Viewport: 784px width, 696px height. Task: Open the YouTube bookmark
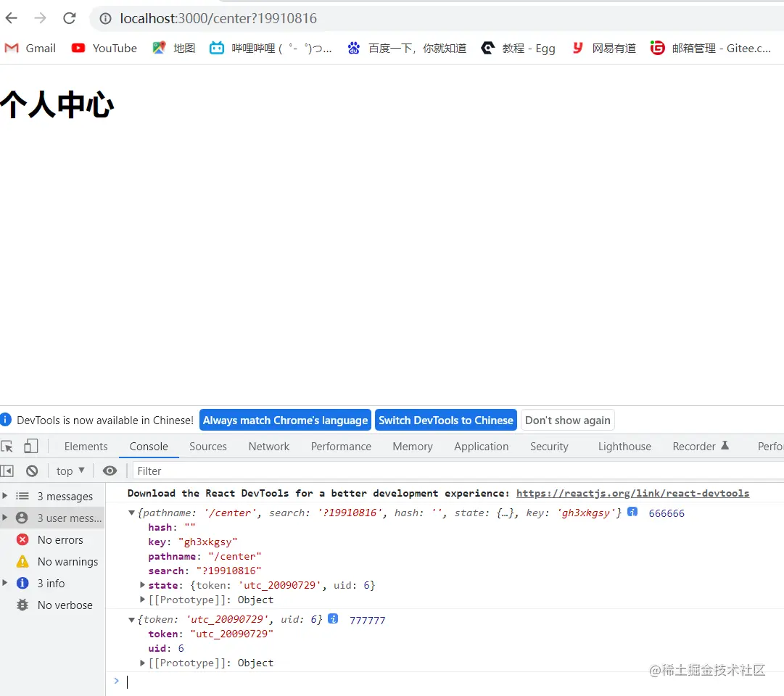tap(104, 48)
